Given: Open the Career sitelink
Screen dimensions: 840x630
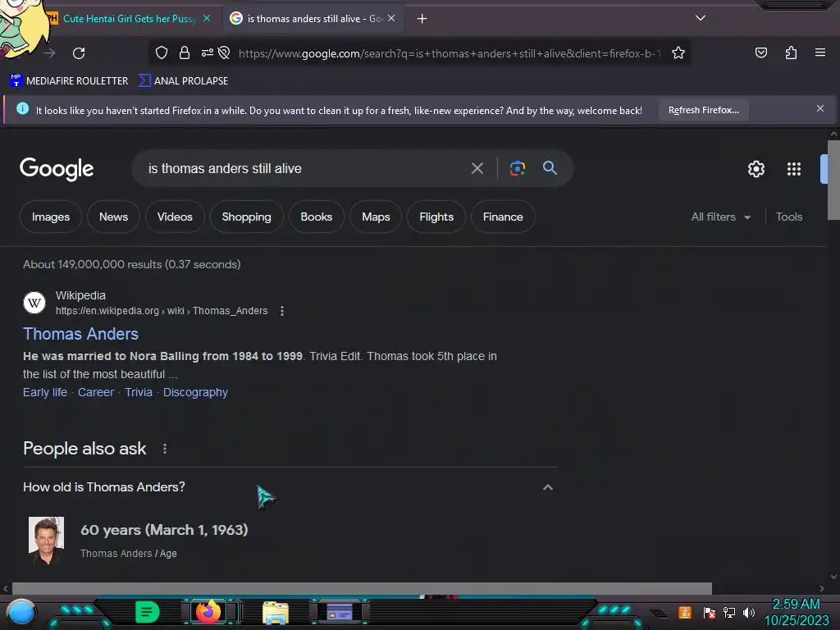Looking at the screenshot, I should [96, 392].
